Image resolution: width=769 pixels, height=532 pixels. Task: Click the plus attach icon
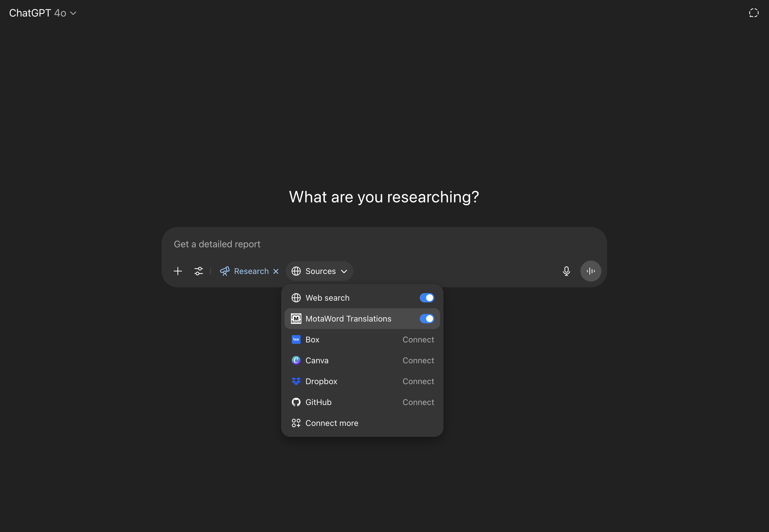coord(178,271)
